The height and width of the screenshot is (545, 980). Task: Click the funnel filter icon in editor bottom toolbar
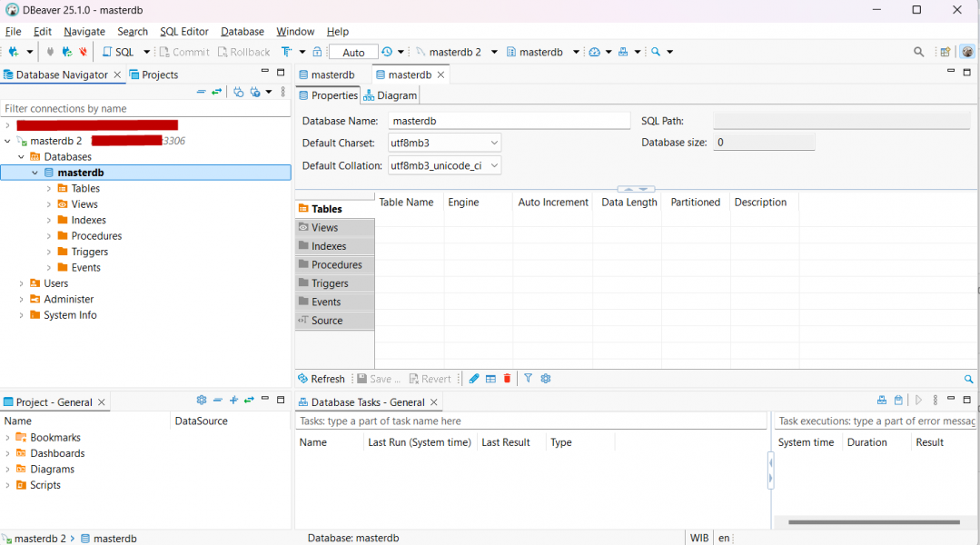point(528,379)
